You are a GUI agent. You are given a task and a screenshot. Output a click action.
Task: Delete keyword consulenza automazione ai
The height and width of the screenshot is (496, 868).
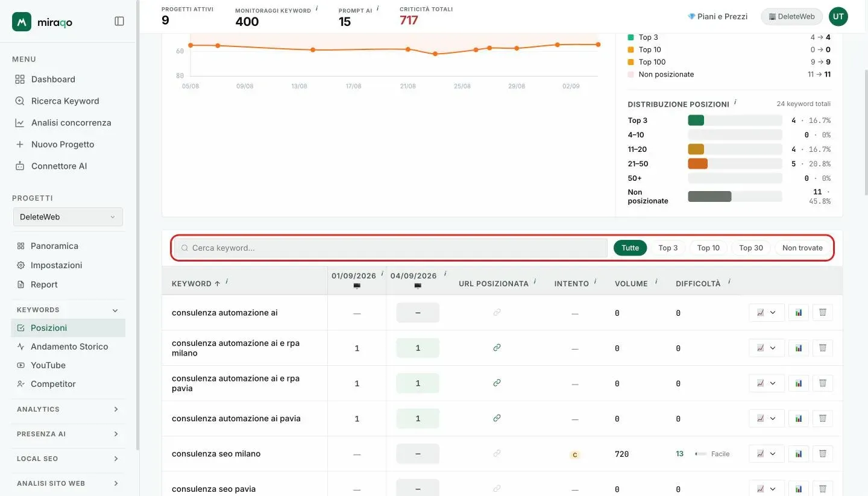[x=823, y=313]
